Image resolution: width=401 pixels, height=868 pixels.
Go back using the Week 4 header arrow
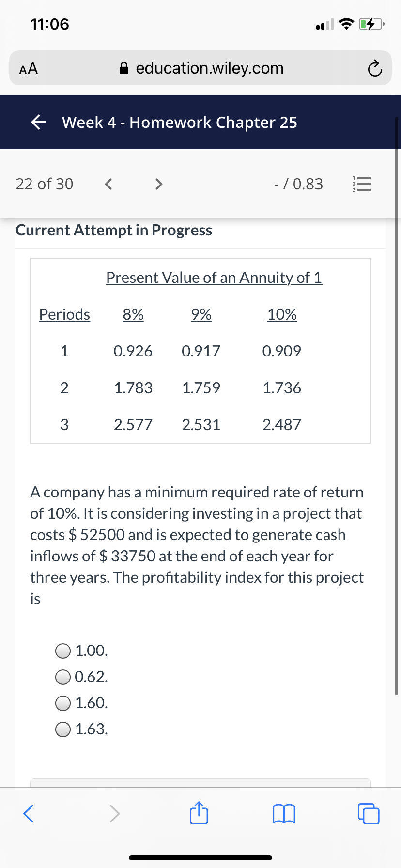click(39, 123)
